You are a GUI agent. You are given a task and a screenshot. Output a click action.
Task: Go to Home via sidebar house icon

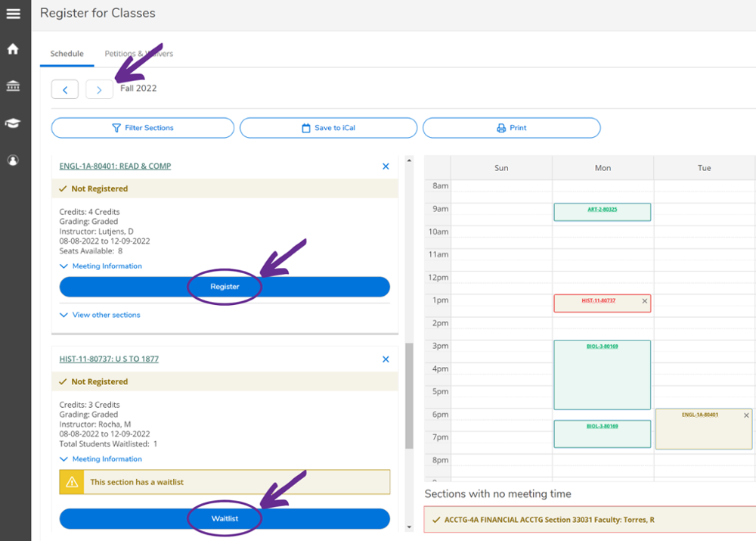(x=13, y=48)
